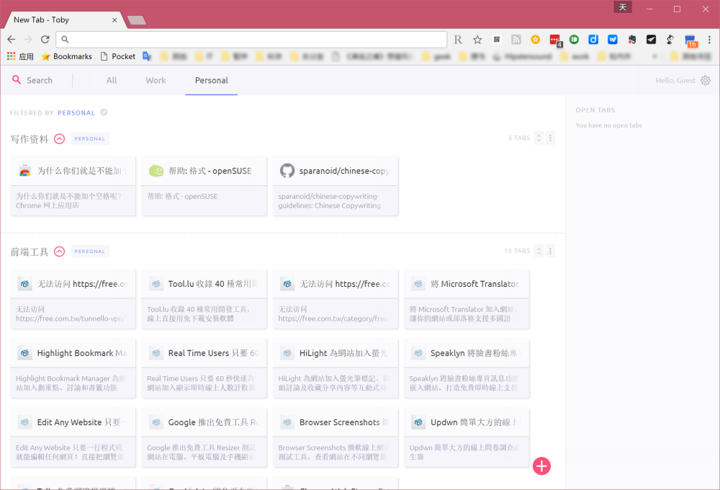Reorder the 前端工具 collection using sort arrows

(x=539, y=251)
